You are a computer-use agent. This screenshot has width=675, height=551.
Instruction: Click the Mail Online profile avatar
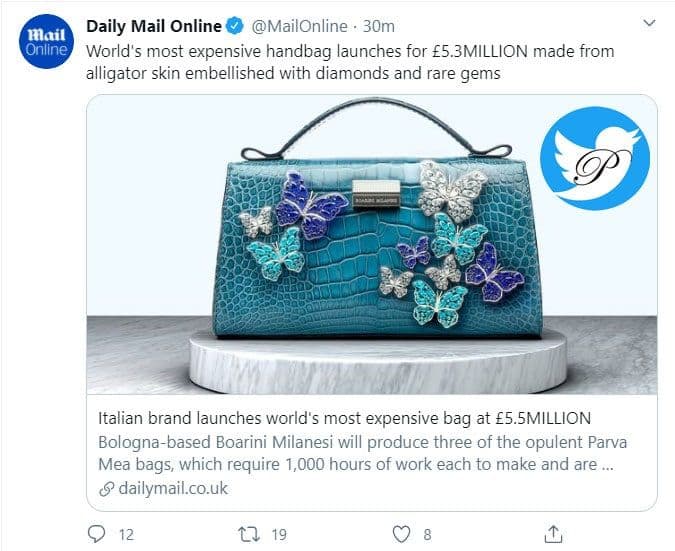point(43,42)
